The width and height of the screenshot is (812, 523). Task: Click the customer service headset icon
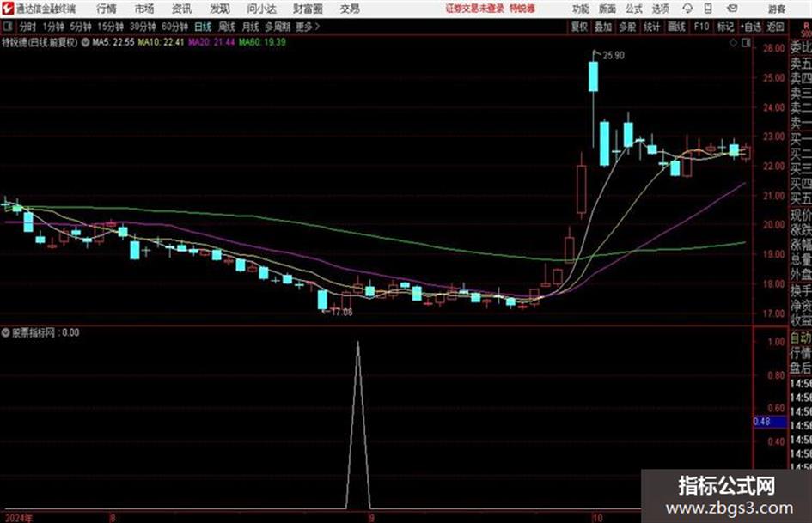point(687,9)
